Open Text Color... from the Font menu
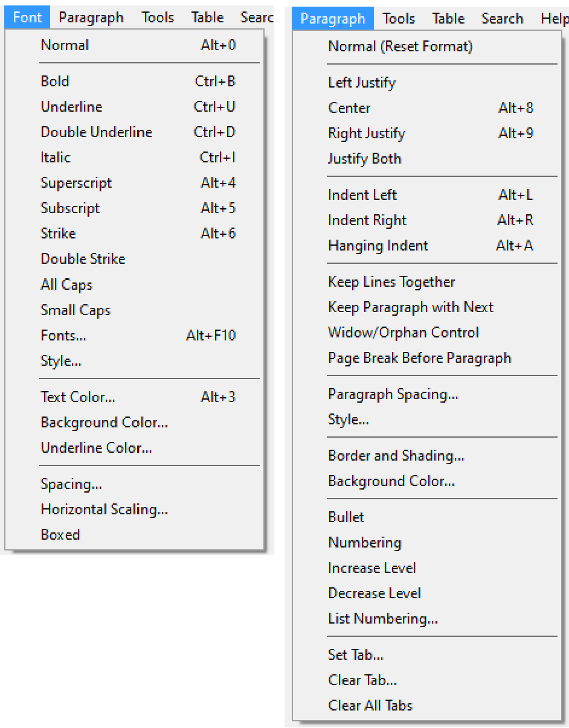 point(78,397)
